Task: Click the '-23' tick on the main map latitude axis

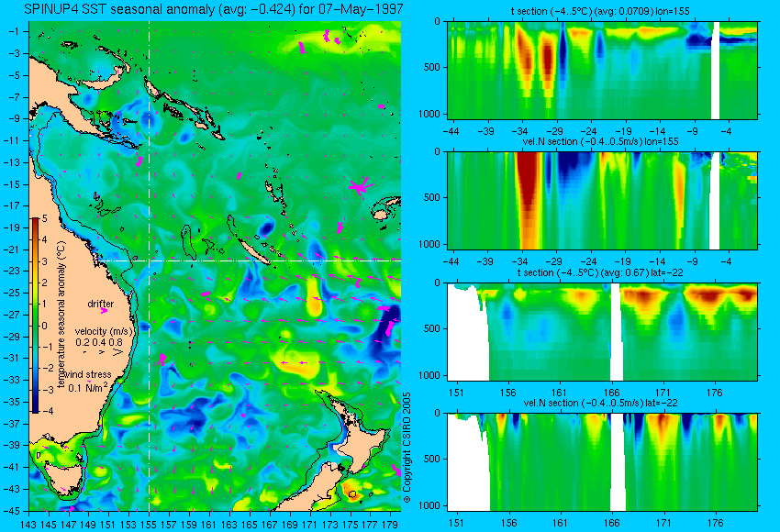Action: click(13, 271)
